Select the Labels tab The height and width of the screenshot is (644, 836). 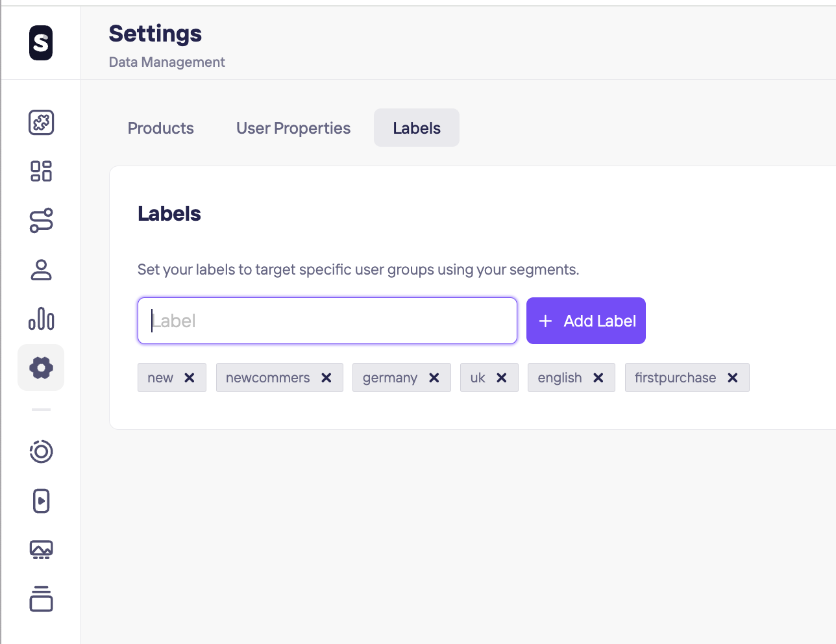pos(417,128)
